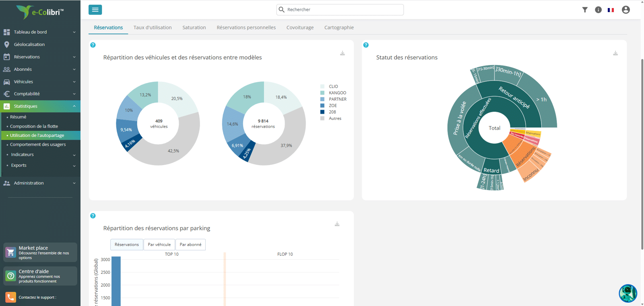Collapse the Statistiques sidebar section
This screenshot has height=306, width=644.
pyautogui.click(x=40, y=106)
